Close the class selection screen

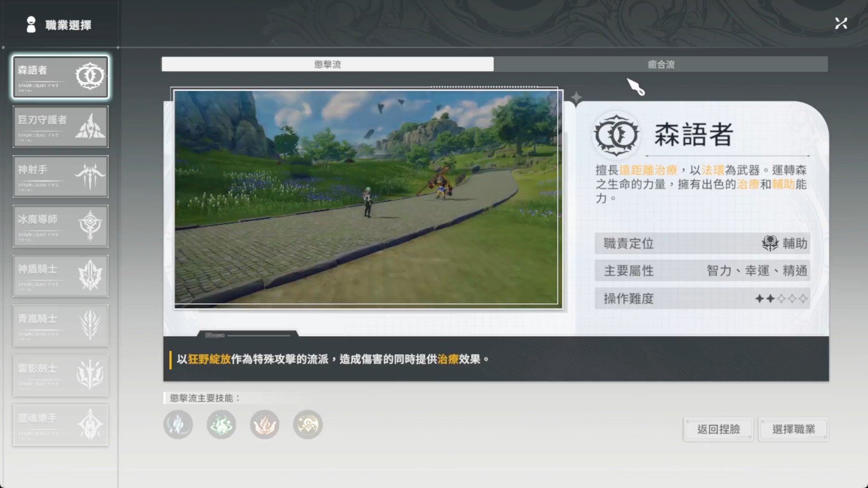pyautogui.click(x=841, y=23)
